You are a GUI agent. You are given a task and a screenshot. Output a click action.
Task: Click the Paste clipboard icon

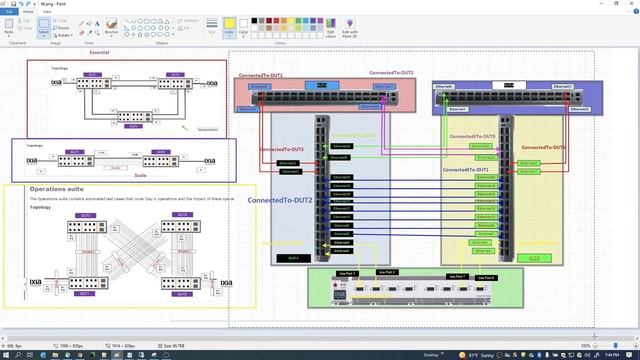click(9, 24)
